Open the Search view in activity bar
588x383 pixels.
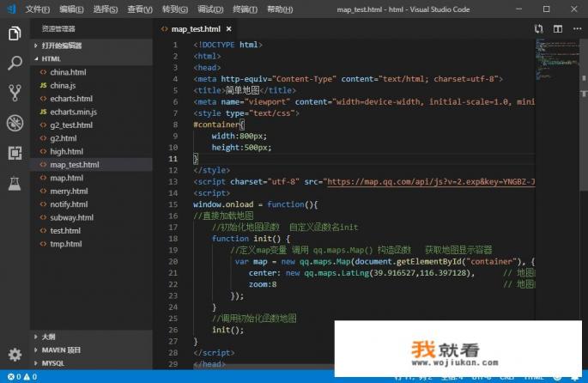click(x=15, y=64)
